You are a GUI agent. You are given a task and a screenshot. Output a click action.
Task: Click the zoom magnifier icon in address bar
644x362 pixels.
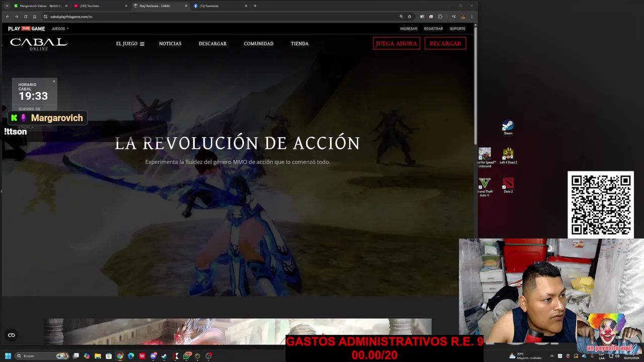pos(401,17)
